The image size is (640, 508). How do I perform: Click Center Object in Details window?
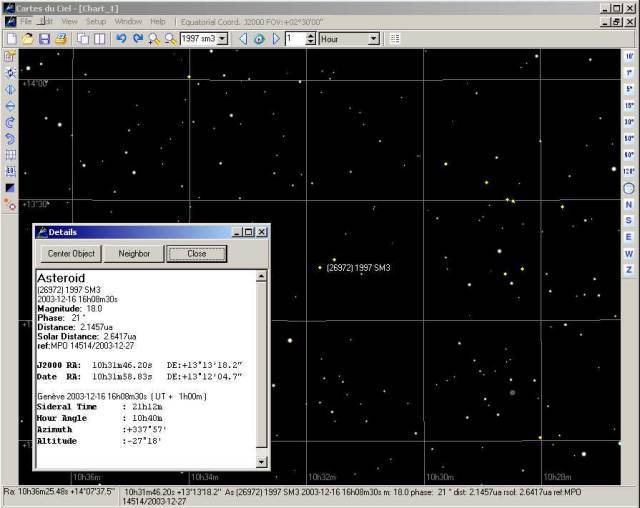pyautogui.click(x=71, y=253)
